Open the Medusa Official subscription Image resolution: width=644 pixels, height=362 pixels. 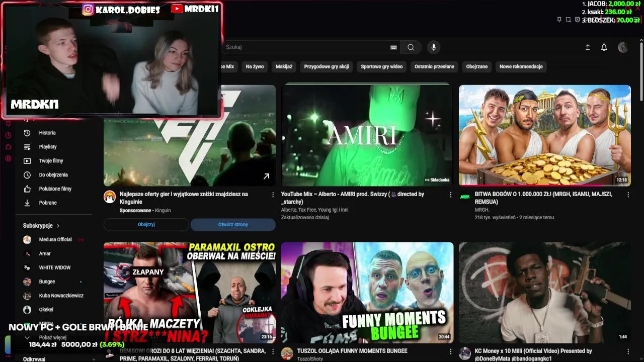coord(54,240)
